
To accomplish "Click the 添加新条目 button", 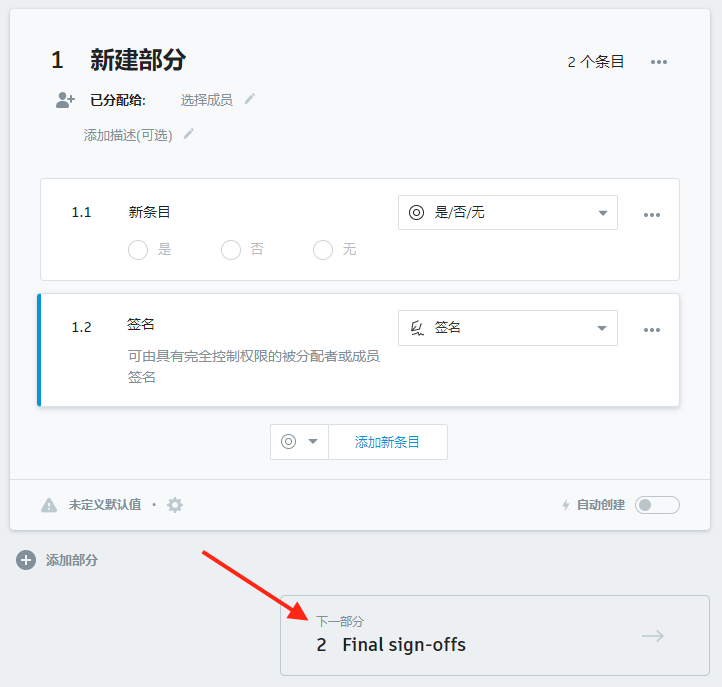I will tap(387, 442).
